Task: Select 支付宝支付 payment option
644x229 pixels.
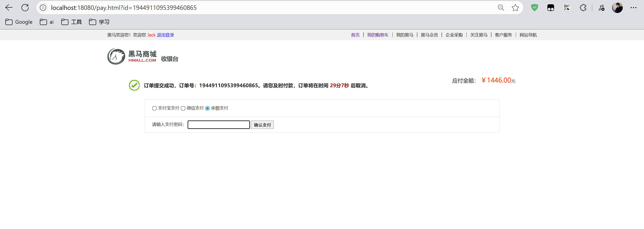Action: tap(154, 108)
